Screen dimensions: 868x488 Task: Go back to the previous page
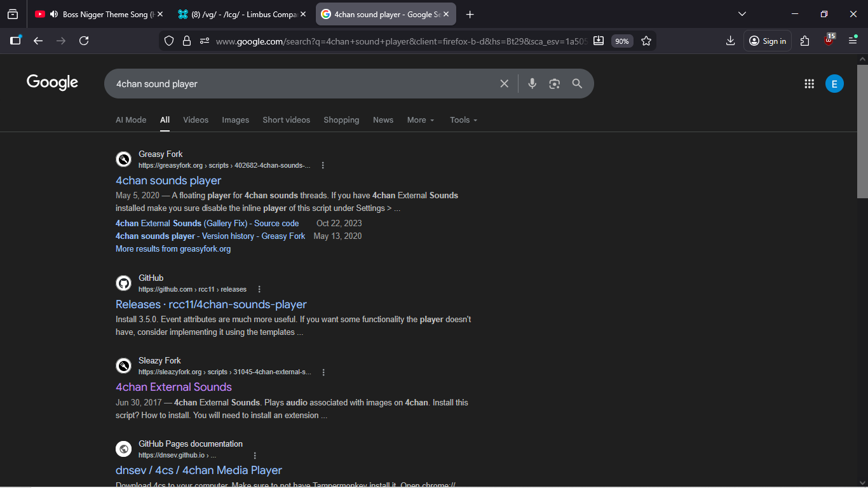tap(38, 41)
